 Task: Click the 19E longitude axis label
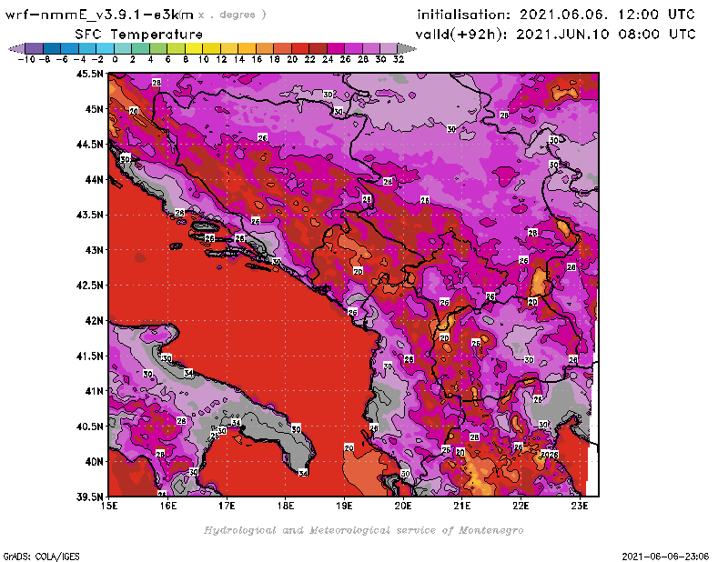345,507
